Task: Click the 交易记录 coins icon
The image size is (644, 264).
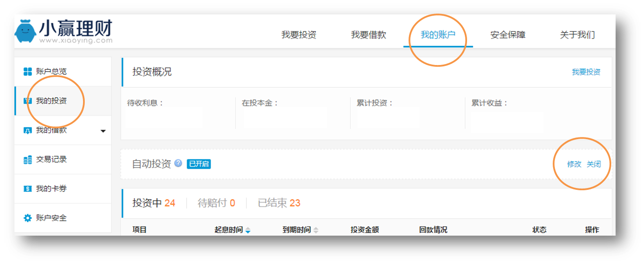Action: [x=28, y=160]
